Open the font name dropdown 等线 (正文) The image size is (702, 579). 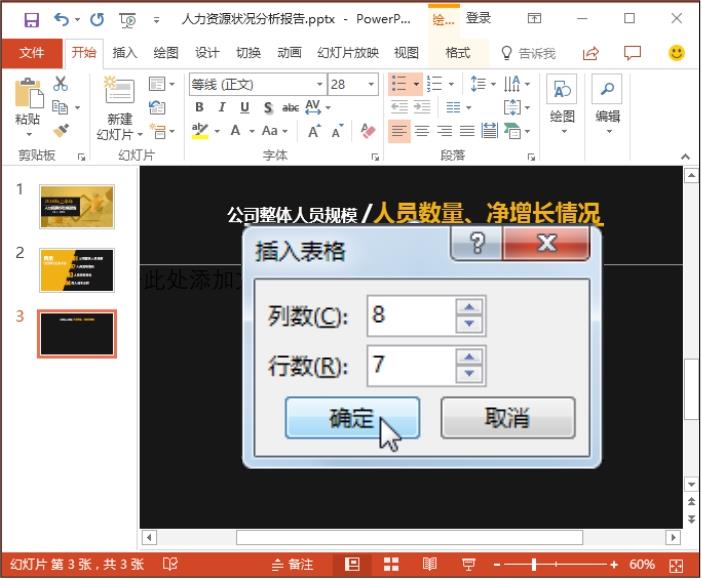point(320,85)
